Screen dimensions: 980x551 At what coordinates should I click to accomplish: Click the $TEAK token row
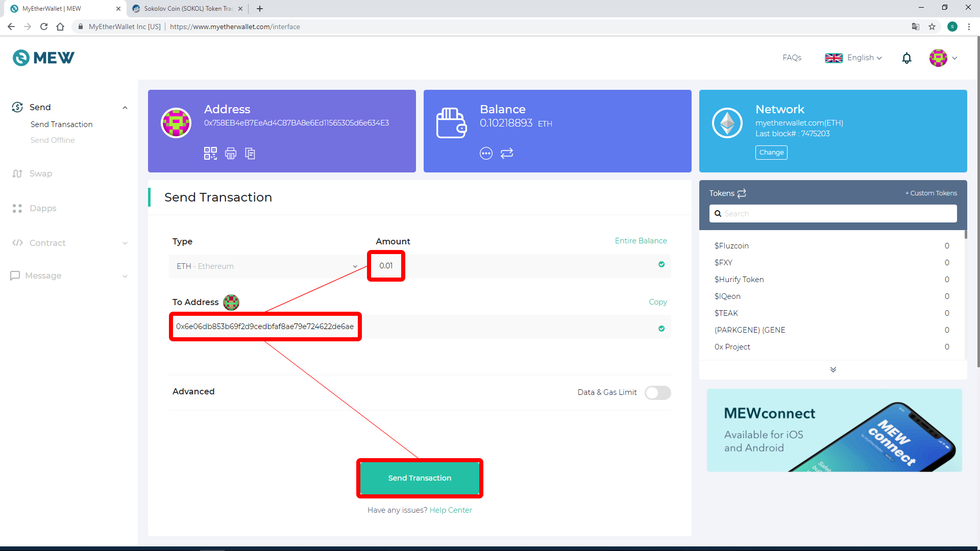point(832,313)
